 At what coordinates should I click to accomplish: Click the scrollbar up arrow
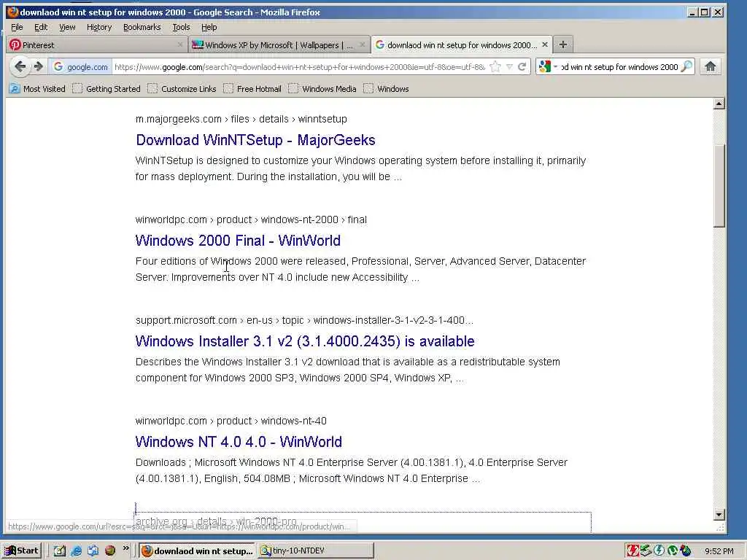coord(719,104)
